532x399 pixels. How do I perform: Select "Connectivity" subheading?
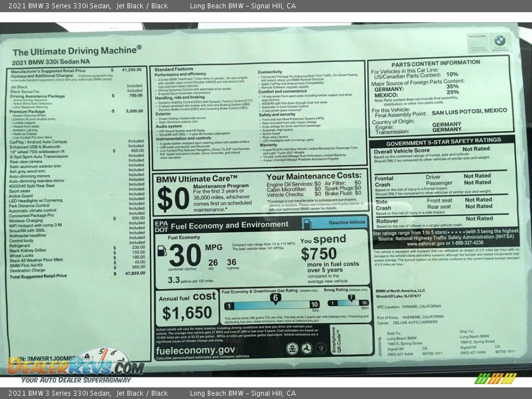pos(270,72)
